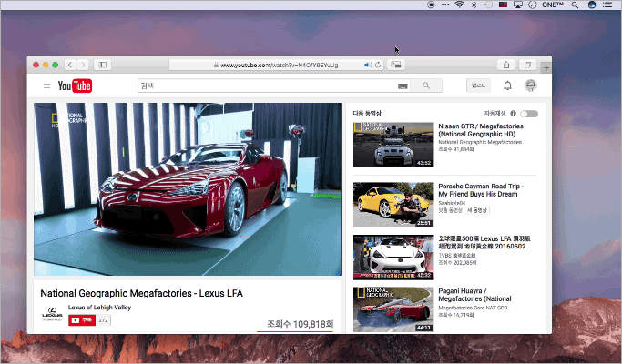The width and height of the screenshot is (622, 364).
Task: Open Porsche Cayman Road Trip thumbnail
Action: [x=393, y=205]
